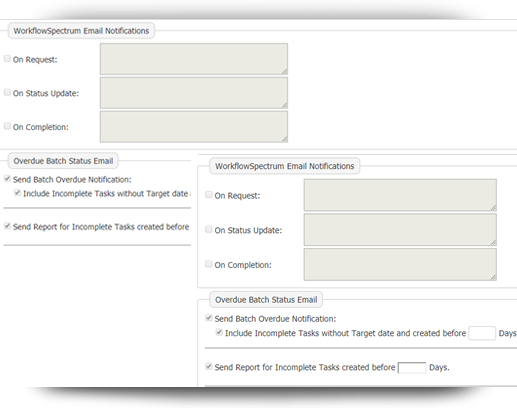Toggle Send Report for Incomplete Tasks front panel

tap(209, 366)
